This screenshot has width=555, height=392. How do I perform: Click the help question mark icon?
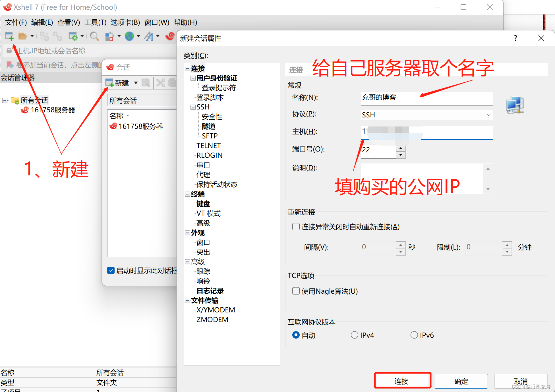point(515,38)
